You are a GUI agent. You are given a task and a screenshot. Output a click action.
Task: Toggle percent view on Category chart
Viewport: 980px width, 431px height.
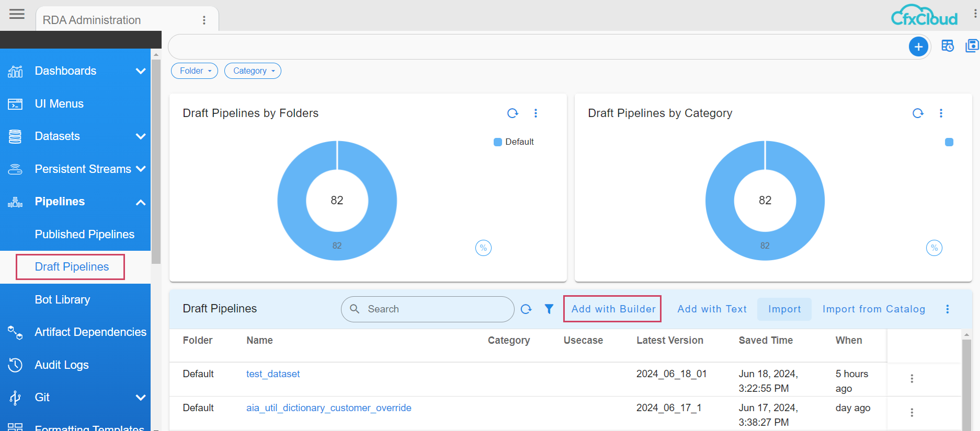point(934,248)
